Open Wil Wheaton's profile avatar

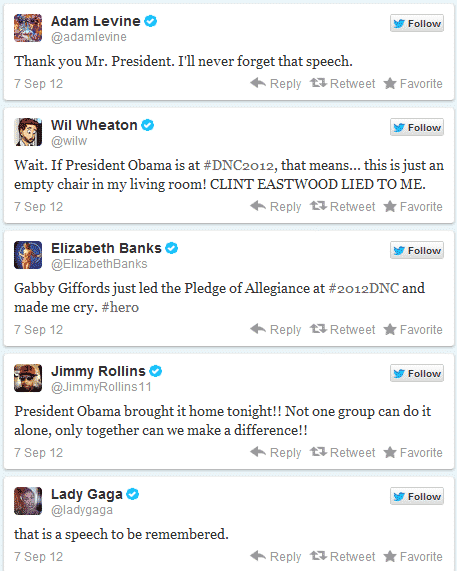pyautogui.click(x=28, y=132)
